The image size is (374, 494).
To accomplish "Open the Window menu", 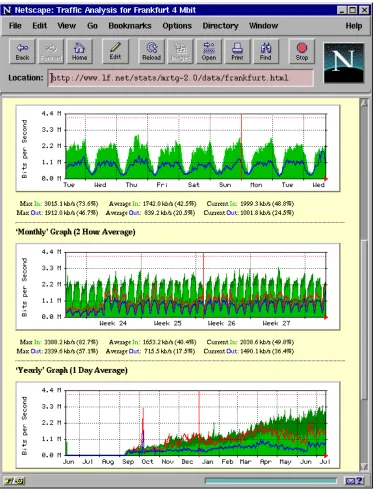I will (263, 26).
